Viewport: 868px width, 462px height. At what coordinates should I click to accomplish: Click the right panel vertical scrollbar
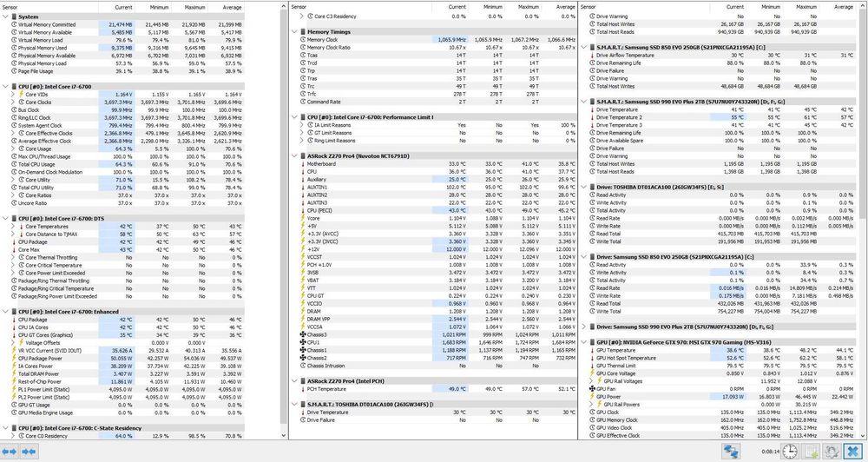(x=864, y=221)
